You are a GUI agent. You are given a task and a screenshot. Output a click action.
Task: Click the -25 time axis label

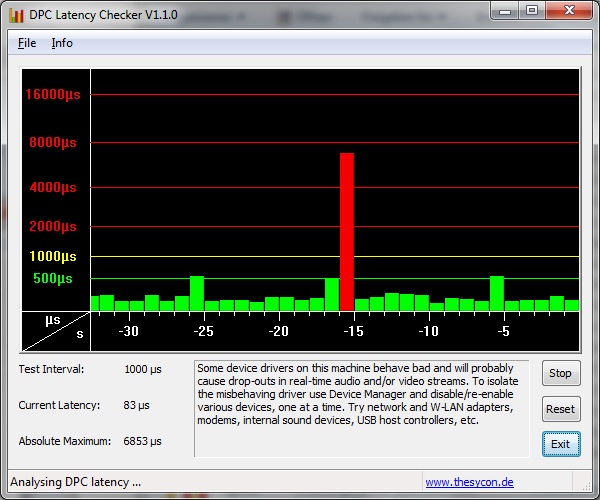tap(203, 331)
